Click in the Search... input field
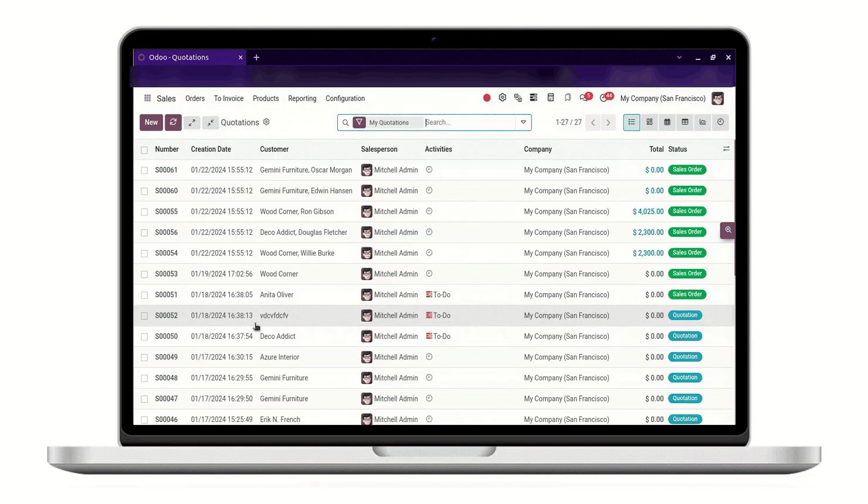 [469, 122]
